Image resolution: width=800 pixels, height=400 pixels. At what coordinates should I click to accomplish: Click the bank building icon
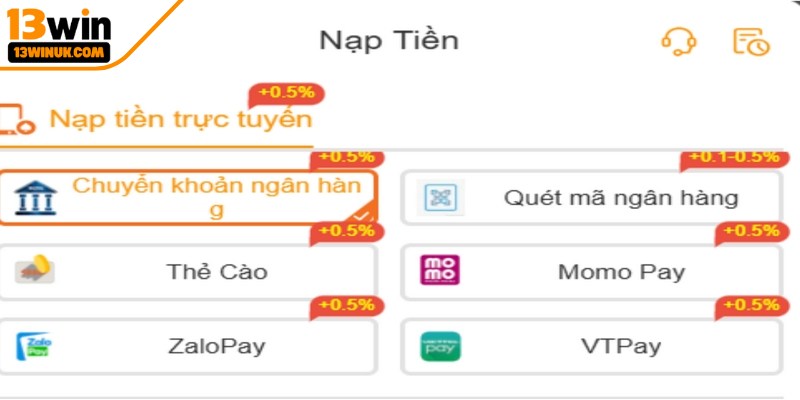(36, 198)
